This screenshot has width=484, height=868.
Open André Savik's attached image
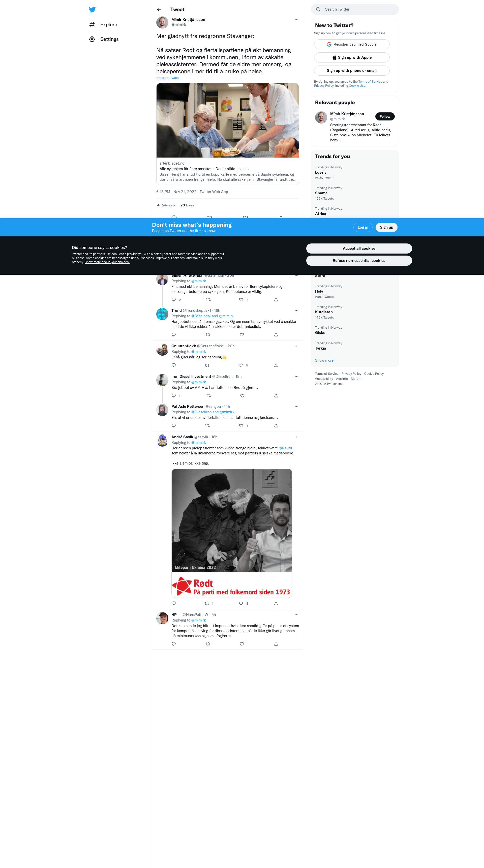pyautogui.click(x=232, y=533)
